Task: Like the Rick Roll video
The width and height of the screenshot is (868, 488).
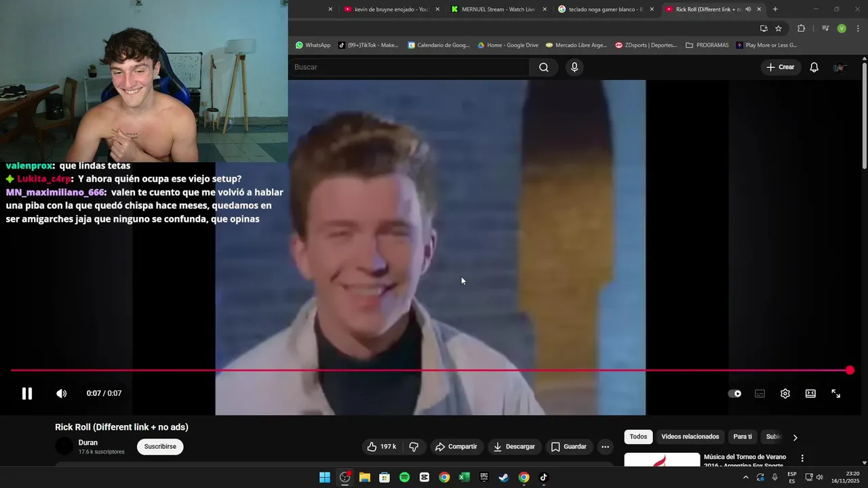Action: coord(382,447)
